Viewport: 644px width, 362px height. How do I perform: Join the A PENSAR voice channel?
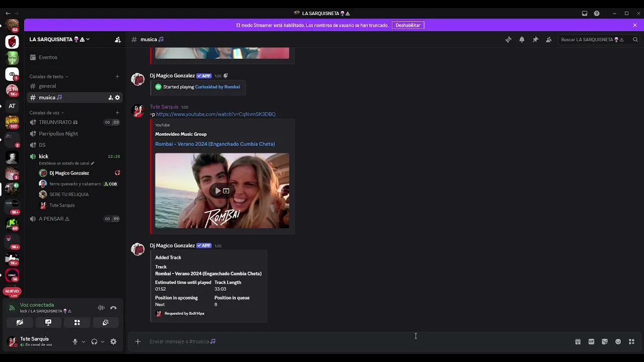[74, 219]
